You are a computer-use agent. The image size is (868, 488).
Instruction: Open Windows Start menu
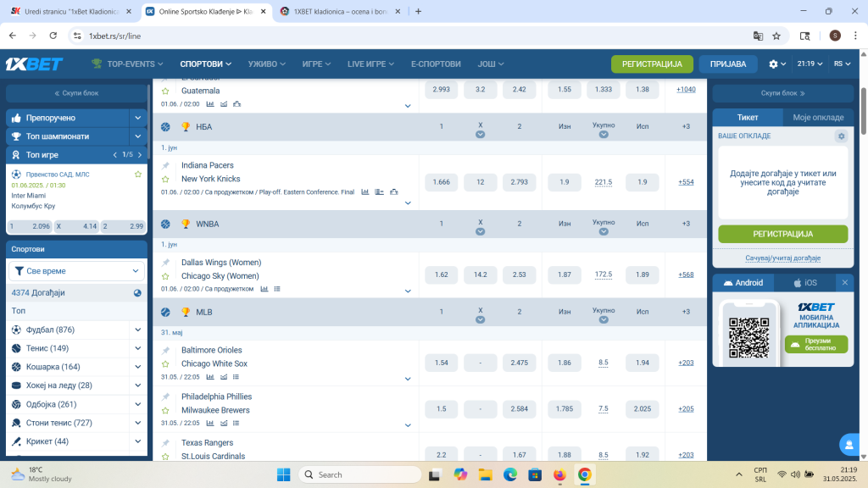(283, 474)
